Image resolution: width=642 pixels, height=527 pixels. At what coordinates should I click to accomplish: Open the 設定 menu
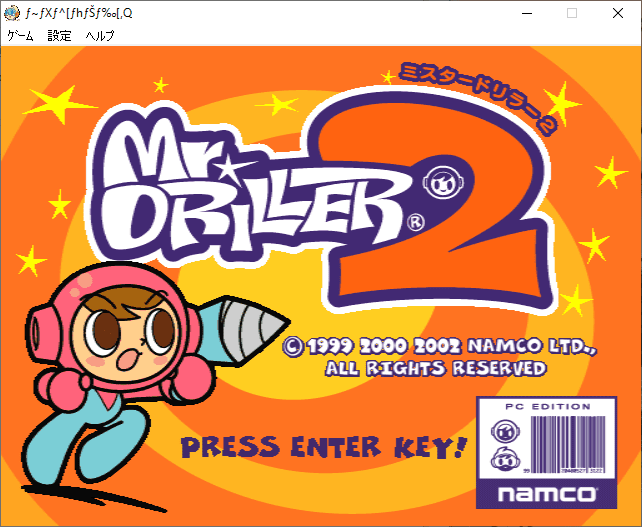[x=59, y=36]
